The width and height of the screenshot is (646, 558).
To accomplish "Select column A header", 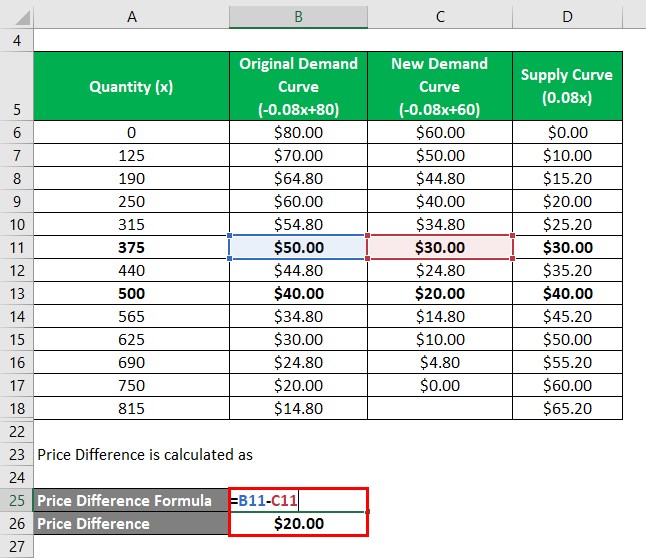I will (131, 16).
